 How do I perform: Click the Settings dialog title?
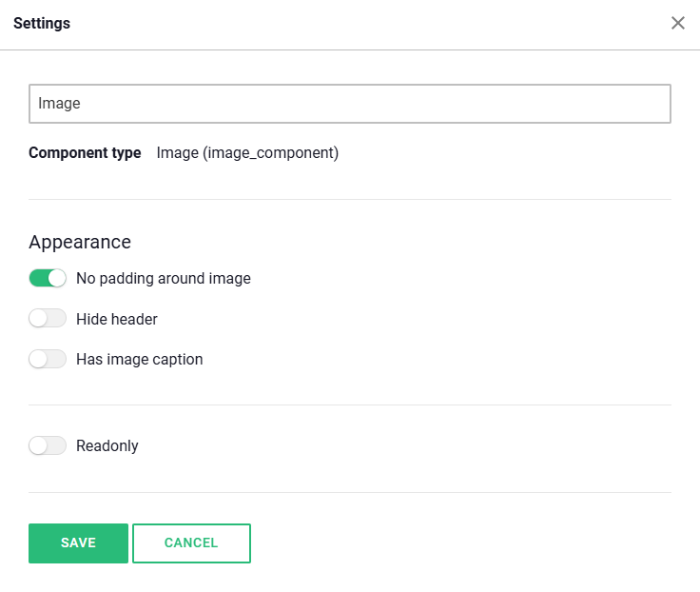(42, 23)
